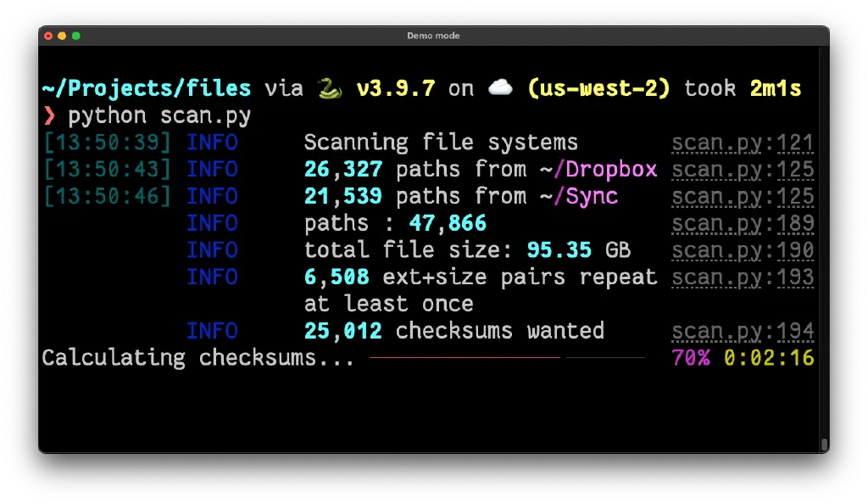Click the '70%' progress percentage

click(691, 358)
